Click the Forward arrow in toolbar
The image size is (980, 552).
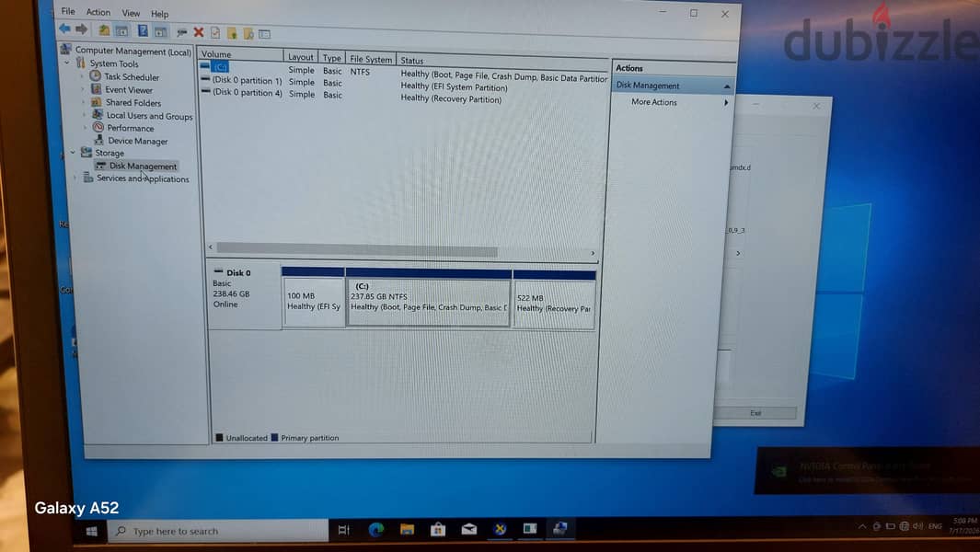tap(81, 29)
